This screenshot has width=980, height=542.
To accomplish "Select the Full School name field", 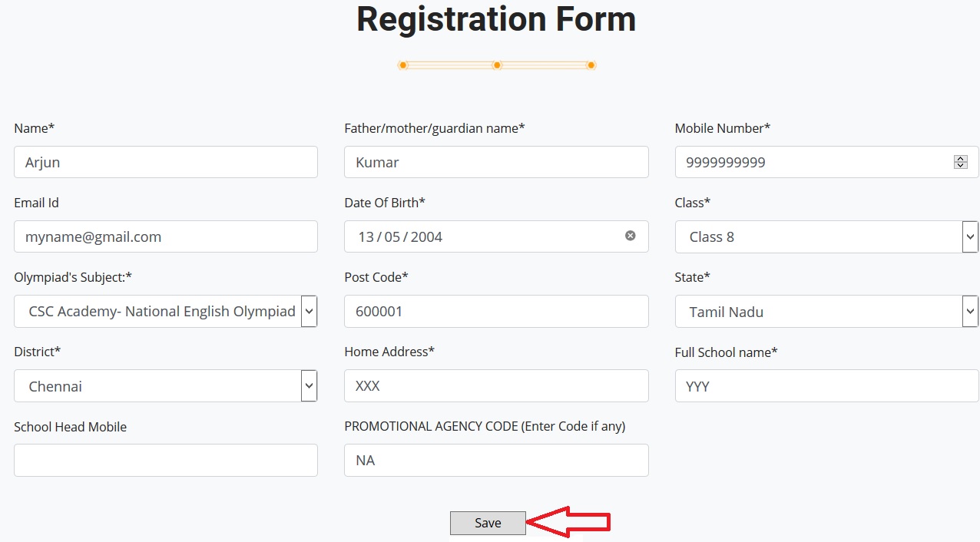I will click(826, 386).
